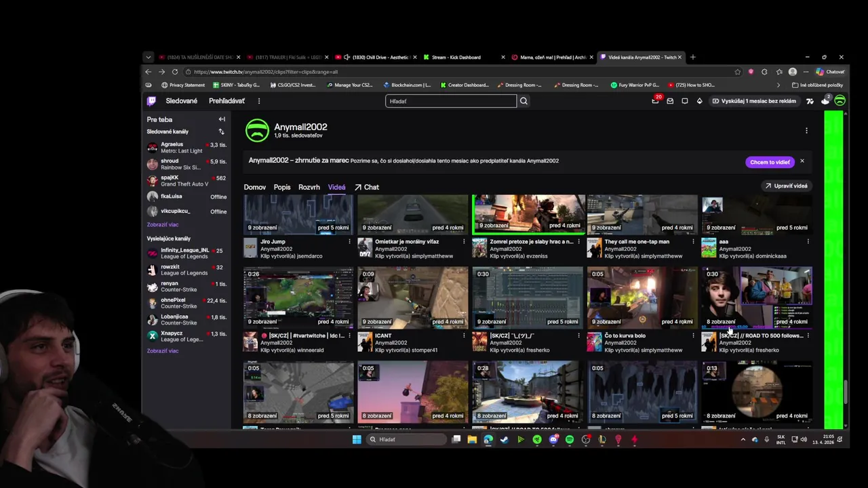Click the Upraviť videá button

[x=787, y=186]
